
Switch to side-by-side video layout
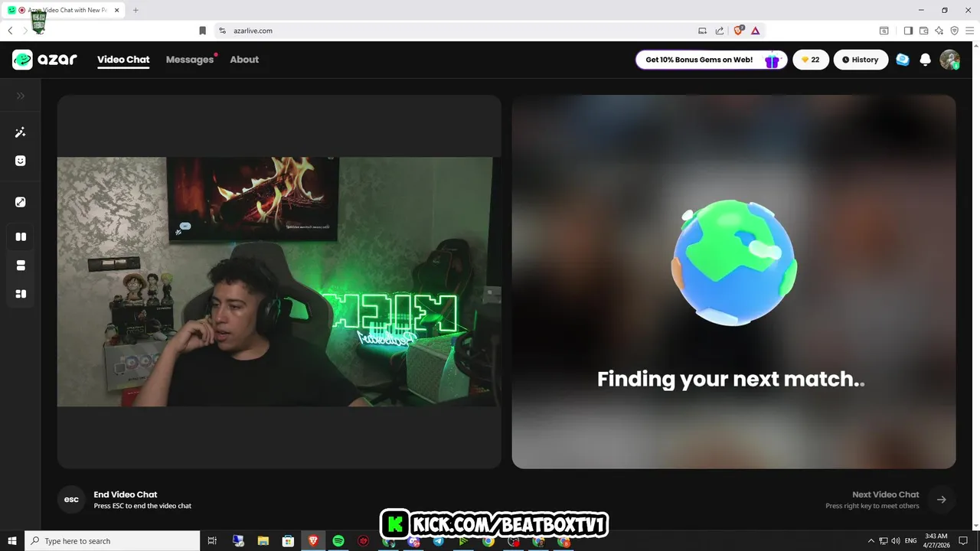(21, 236)
